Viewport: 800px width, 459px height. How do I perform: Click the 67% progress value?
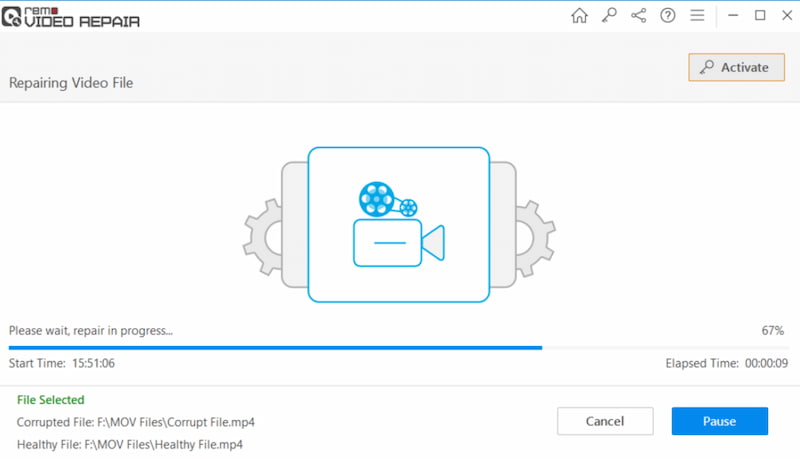[x=772, y=330]
